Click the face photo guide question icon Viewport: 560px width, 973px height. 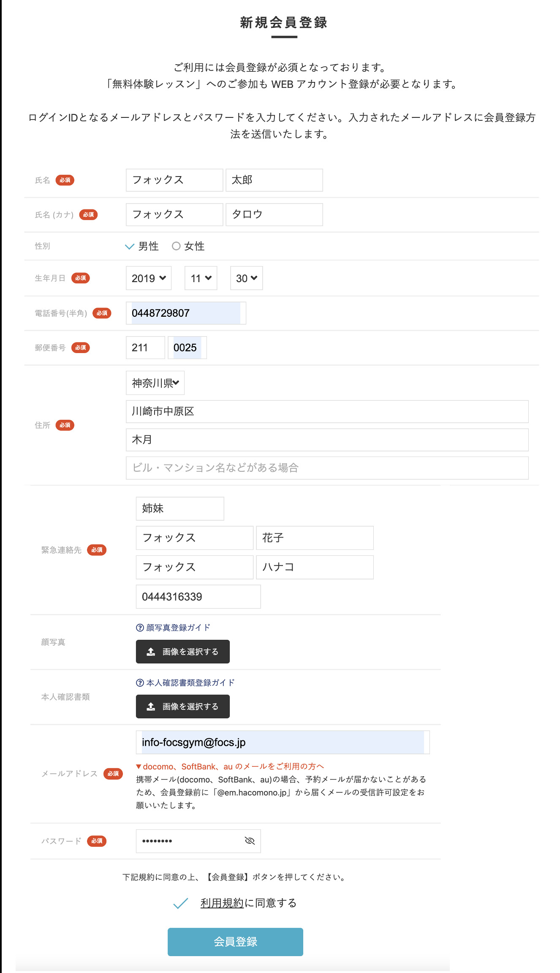tap(140, 628)
